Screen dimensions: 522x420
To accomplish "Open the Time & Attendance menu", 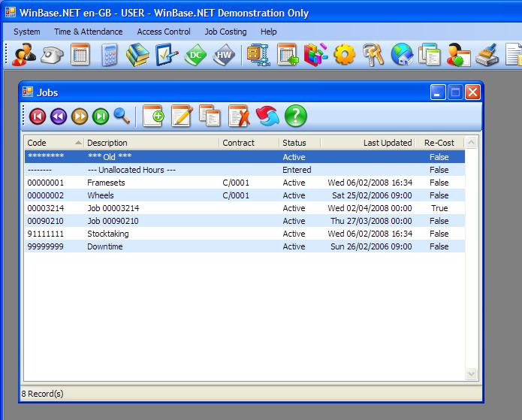I will (89, 32).
